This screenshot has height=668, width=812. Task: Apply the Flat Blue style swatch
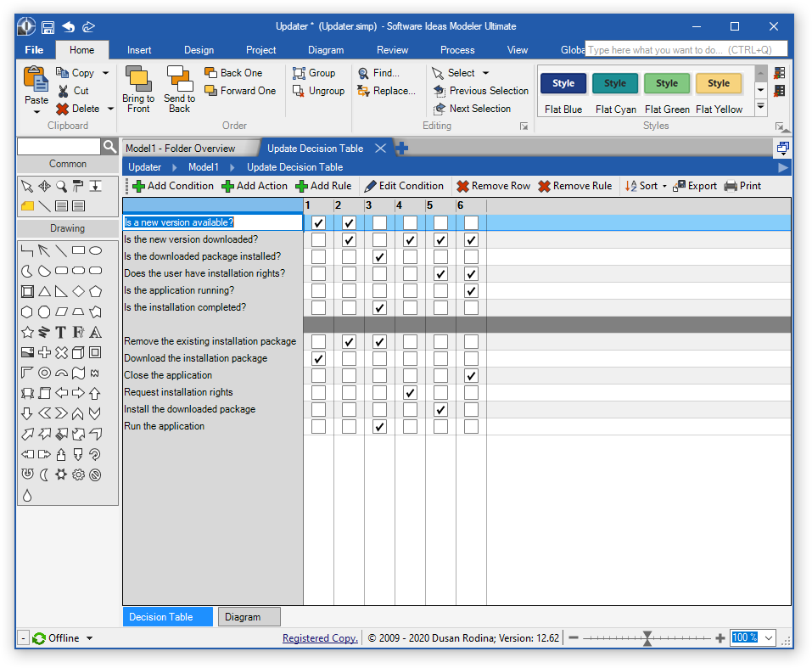[563, 83]
